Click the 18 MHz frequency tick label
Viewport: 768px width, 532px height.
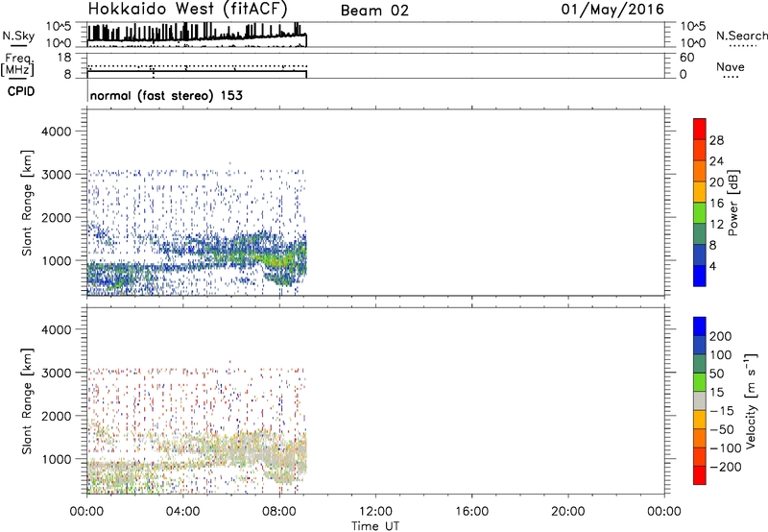tap(64, 58)
